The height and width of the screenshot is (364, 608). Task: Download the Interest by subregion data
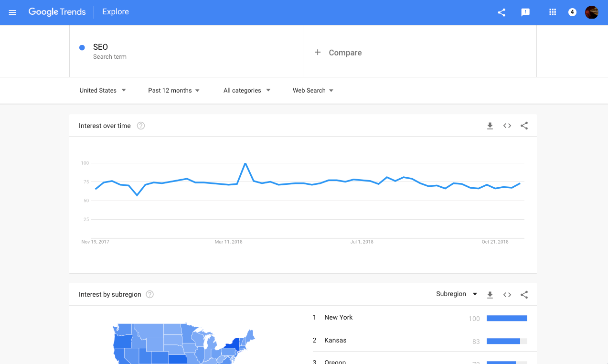tap(490, 294)
